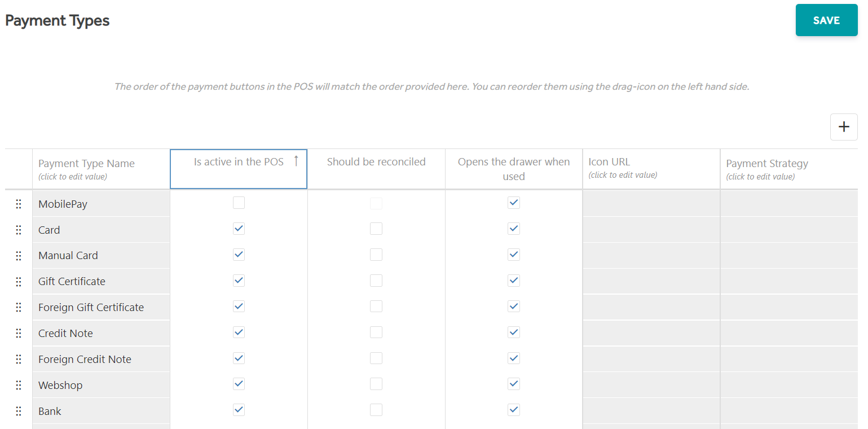
Task: Grab the drag handle for Foreign Gift Certificate row
Action: (x=19, y=308)
